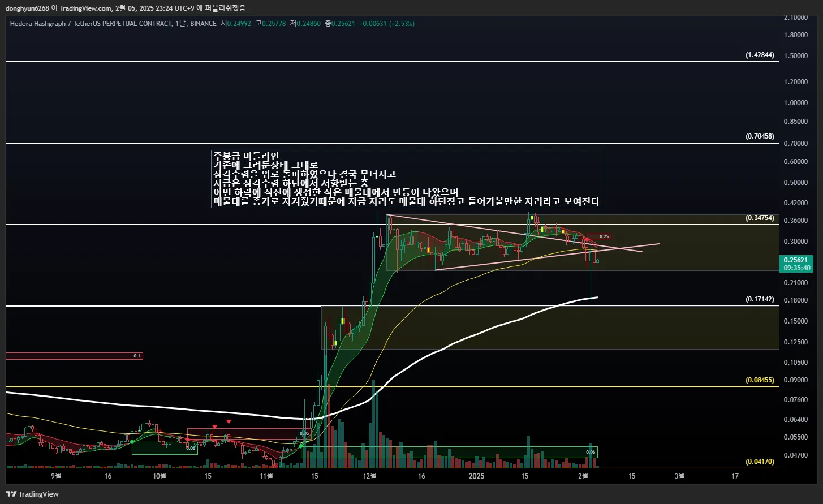Select the (1.42844) horizontal line label
823x504 pixels.
point(760,55)
